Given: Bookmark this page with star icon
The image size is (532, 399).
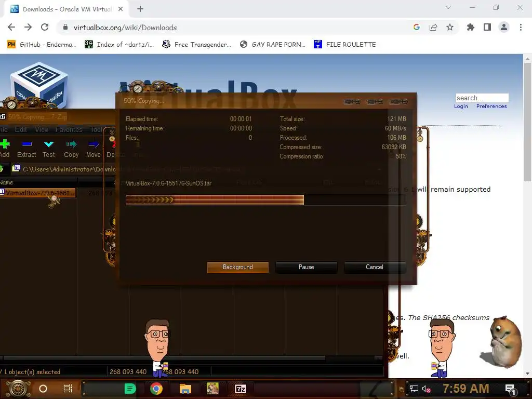Looking at the screenshot, I should point(450,27).
